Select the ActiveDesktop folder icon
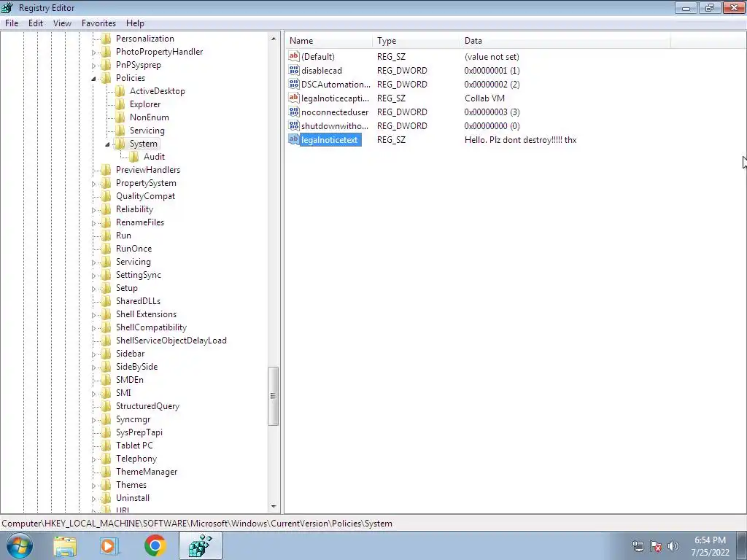 coord(120,91)
